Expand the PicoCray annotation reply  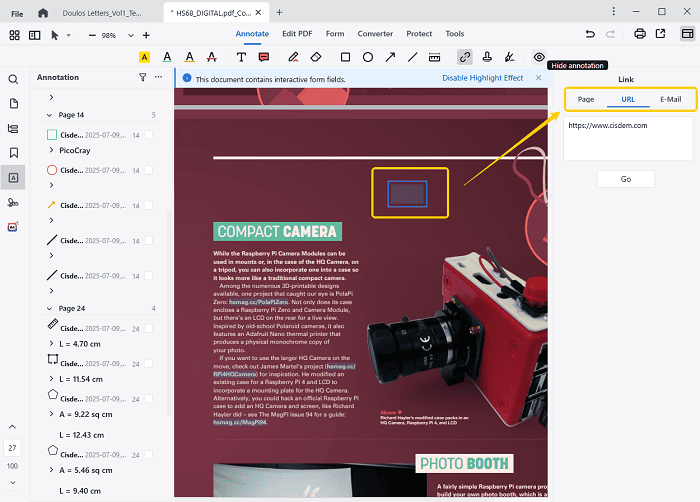(51, 150)
